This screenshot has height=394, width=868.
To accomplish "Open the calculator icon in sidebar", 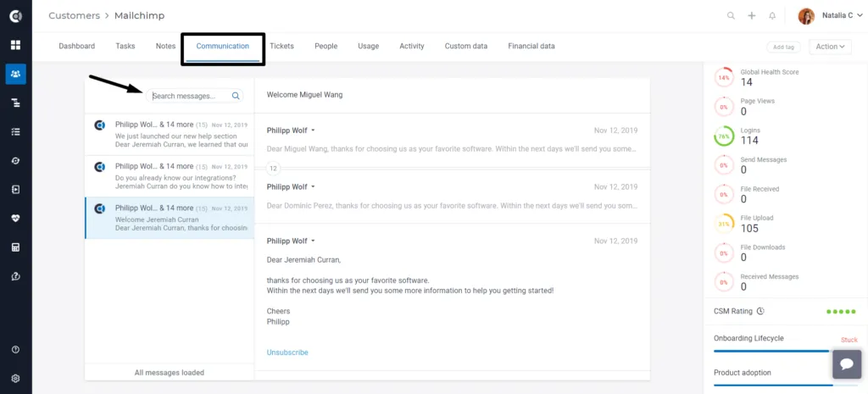I will [x=15, y=247].
